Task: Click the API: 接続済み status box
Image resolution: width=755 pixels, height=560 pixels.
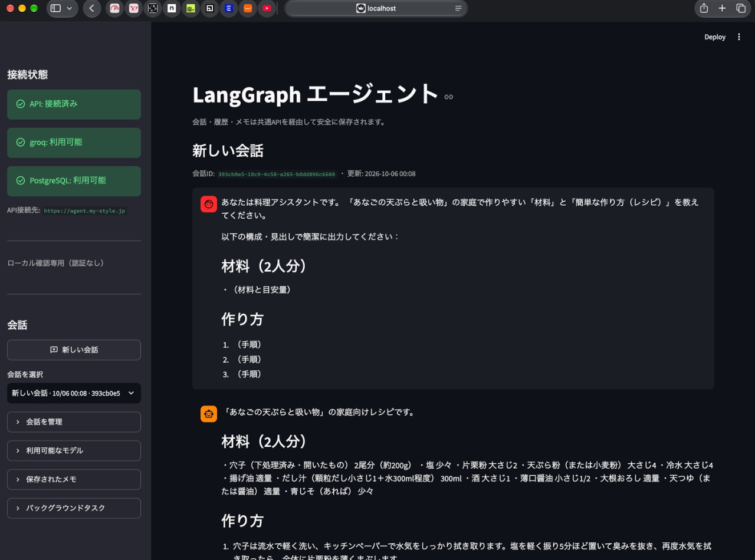Action: coord(74,104)
